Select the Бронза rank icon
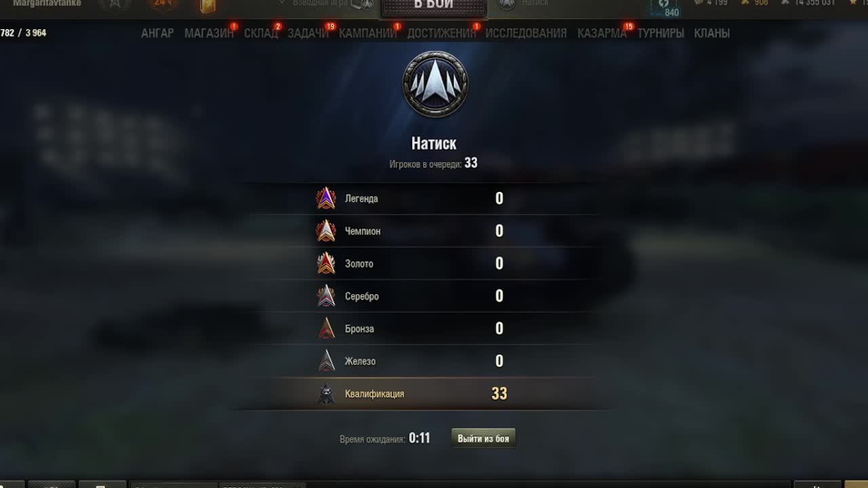Viewport: 868px width, 488px height. pos(327,329)
